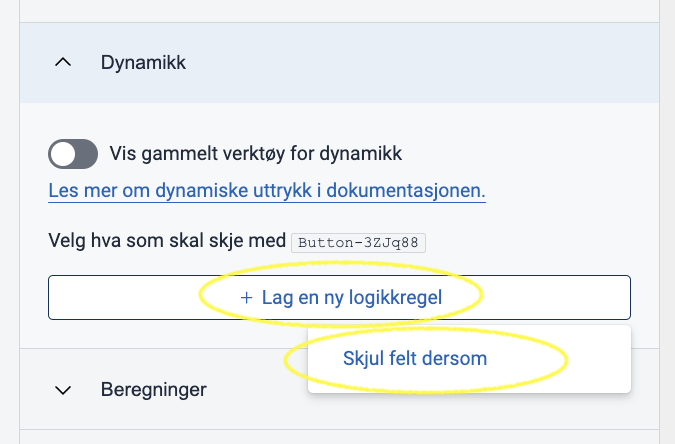Toggle Vis gammelt verktøy for dynamikk switch
The width and height of the screenshot is (675, 444).
73,154
